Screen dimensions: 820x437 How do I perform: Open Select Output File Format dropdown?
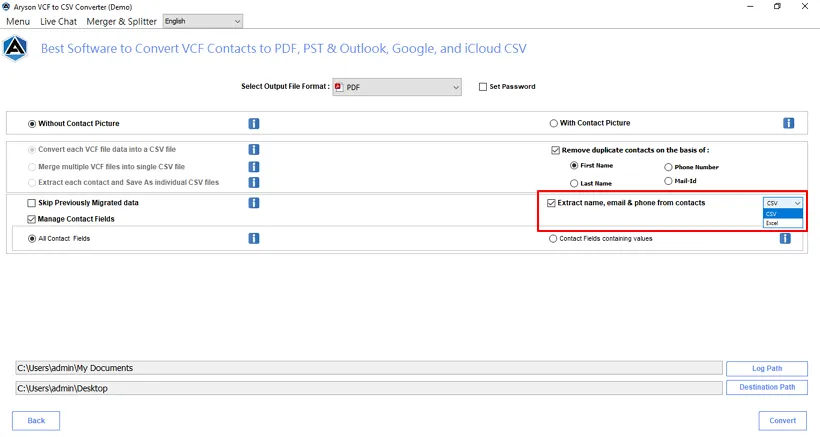pos(397,87)
